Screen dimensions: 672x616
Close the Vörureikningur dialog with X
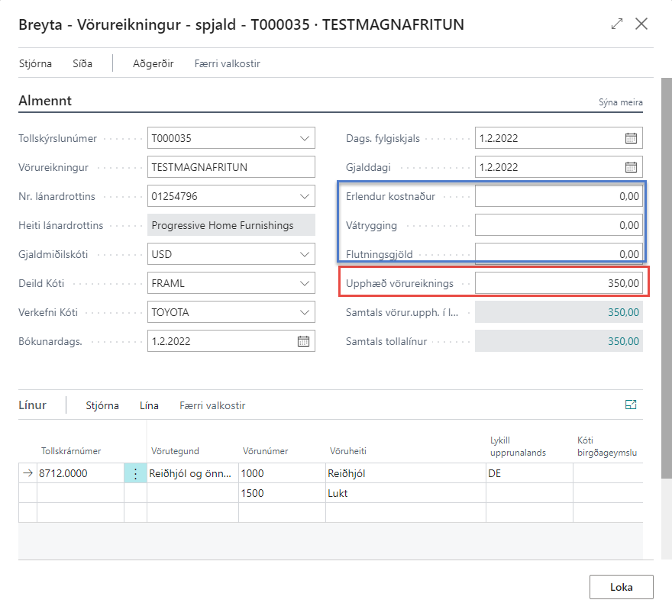pos(641,24)
